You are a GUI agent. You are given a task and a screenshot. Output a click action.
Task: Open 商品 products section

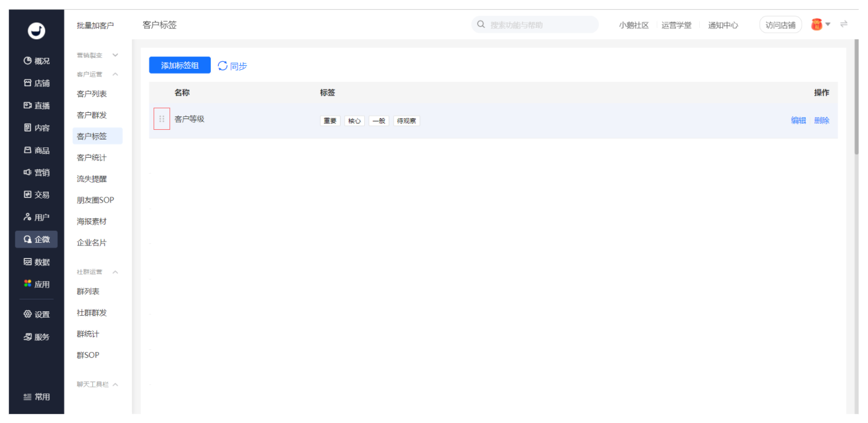(36, 151)
